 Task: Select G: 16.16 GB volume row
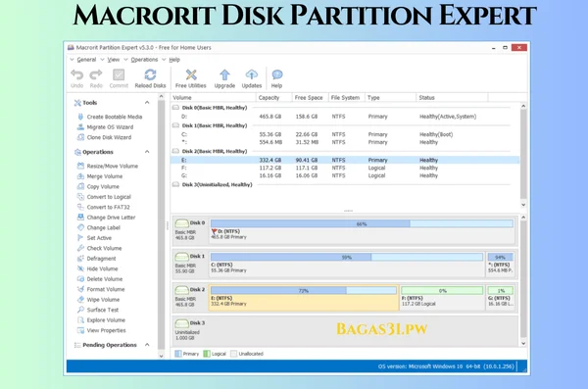pyautogui.click(x=345, y=175)
